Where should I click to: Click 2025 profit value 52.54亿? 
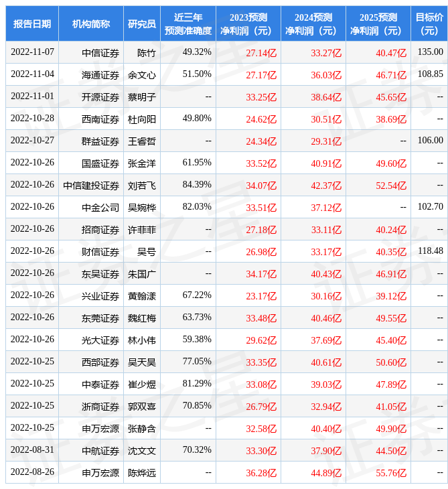tap(391, 186)
